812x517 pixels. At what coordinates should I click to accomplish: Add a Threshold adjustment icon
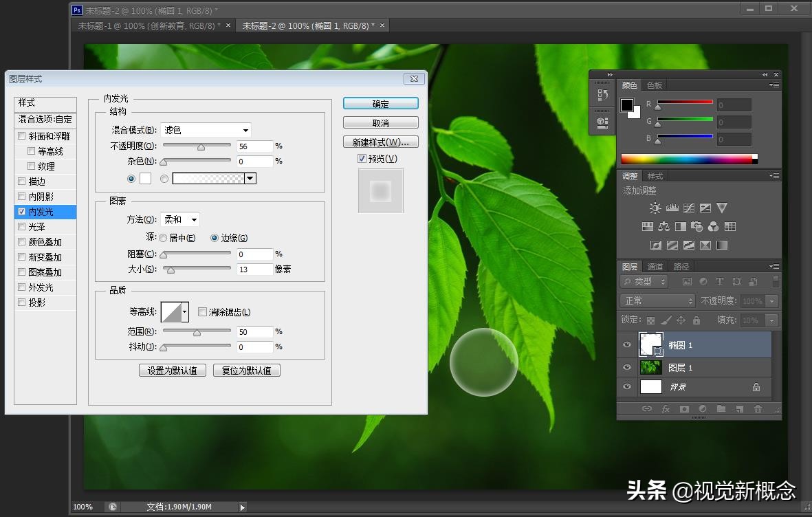tap(689, 245)
